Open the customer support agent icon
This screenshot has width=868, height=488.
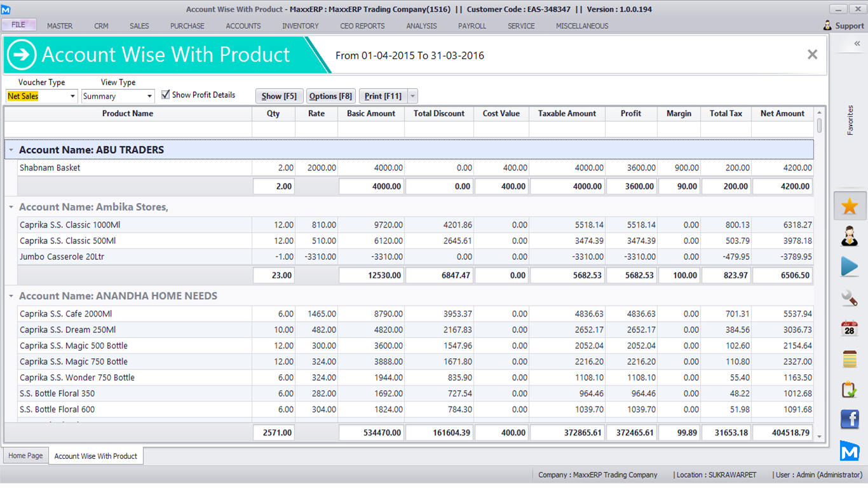click(x=850, y=236)
